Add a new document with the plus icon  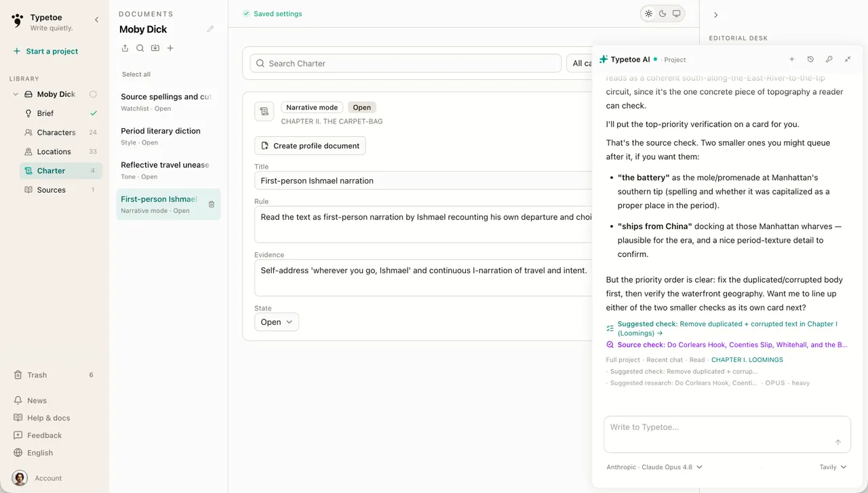(x=170, y=48)
